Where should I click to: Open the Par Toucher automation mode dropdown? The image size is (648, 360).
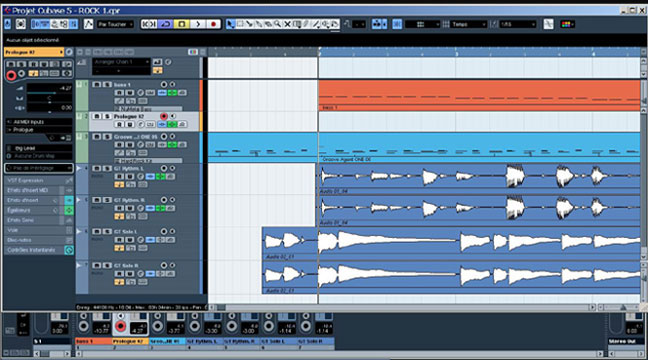(115, 24)
